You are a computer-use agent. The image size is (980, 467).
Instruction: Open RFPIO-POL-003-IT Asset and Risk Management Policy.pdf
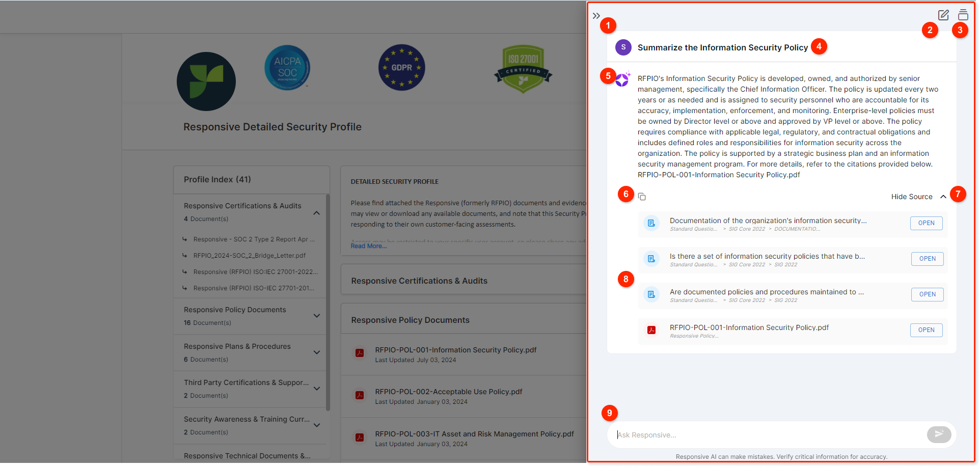point(474,434)
